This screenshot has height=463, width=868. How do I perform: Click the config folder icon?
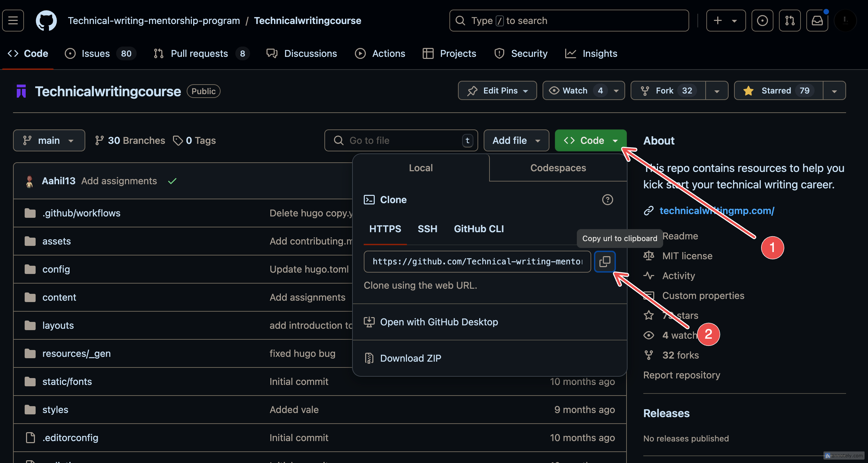tap(30, 269)
